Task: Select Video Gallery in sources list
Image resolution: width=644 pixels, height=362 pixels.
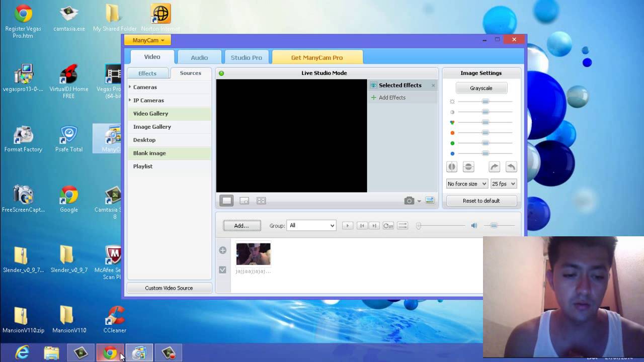Action: pyautogui.click(x=170, y=114)
